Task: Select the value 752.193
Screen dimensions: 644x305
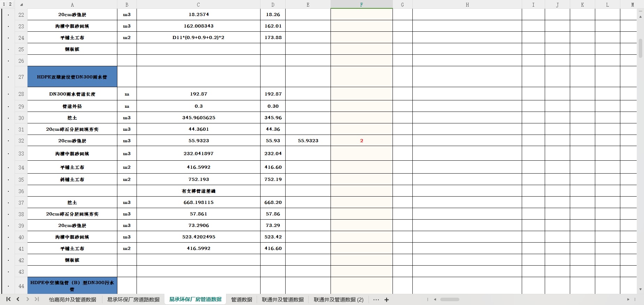Action: (199, 180)
